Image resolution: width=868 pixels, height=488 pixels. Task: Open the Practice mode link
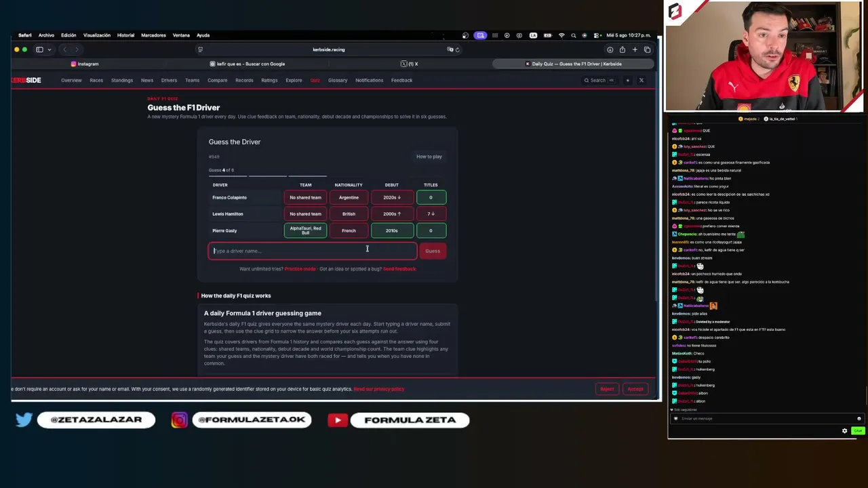pyautogui.click(x=300, y=269)
